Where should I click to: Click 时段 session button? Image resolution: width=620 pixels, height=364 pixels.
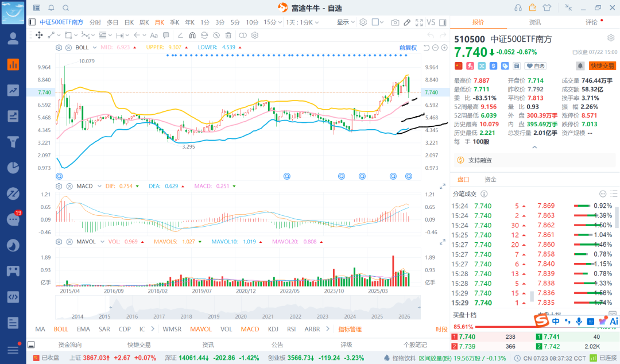441,329
